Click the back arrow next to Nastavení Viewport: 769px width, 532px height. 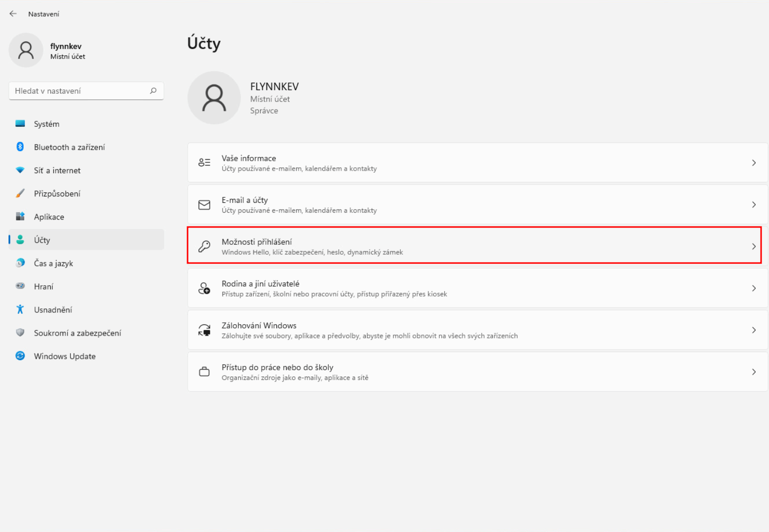click(13, 14)
